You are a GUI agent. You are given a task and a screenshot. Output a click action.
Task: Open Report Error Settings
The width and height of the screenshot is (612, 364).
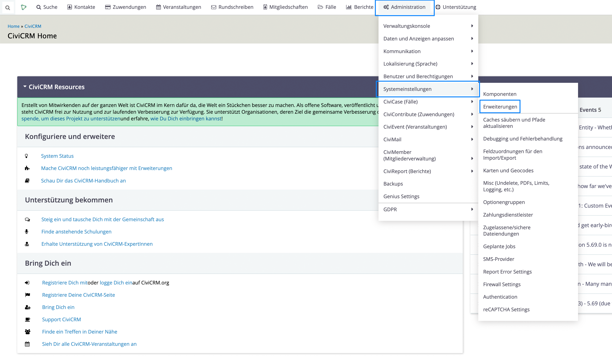528,272
